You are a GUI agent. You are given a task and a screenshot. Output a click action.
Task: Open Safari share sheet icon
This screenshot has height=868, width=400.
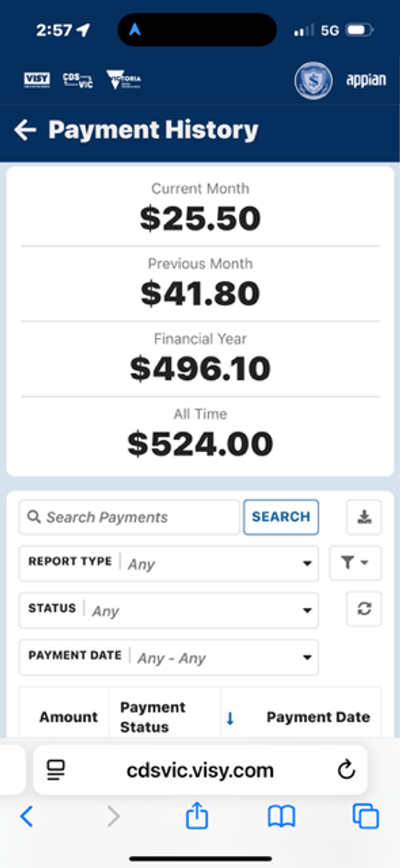(x=197, y=817)
